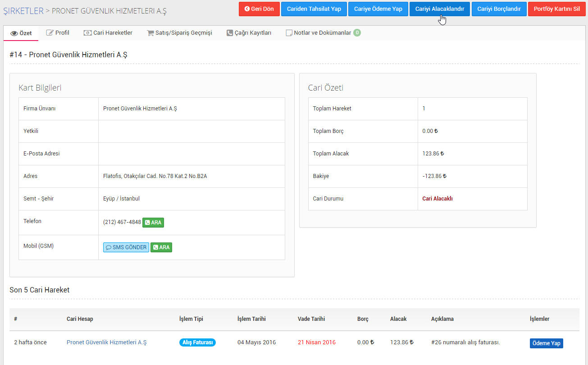Viewport: 588px width, 365px height.
Task: Click the Cari Özeti heading
Action: pos(326,88)
